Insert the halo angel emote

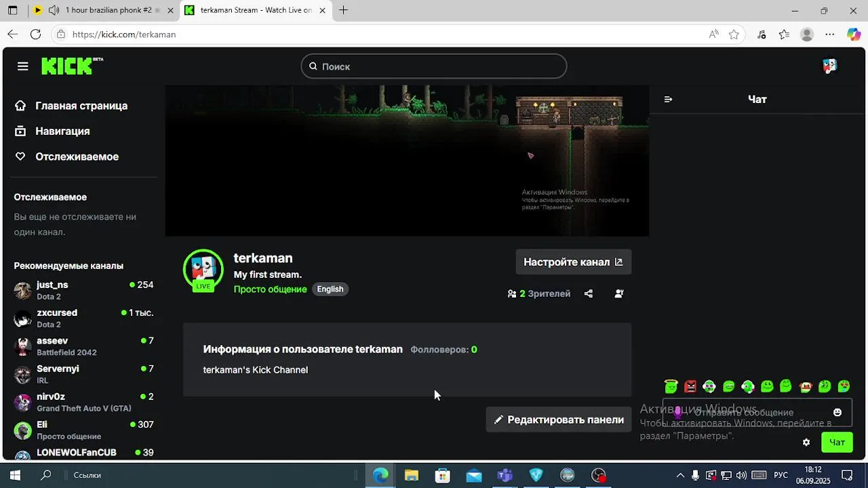coord(671,386)
